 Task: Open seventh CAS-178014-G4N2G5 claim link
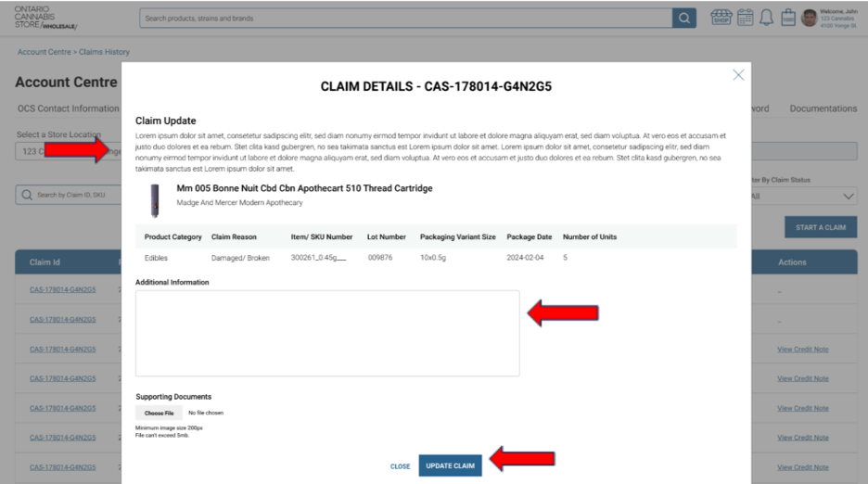62,467
